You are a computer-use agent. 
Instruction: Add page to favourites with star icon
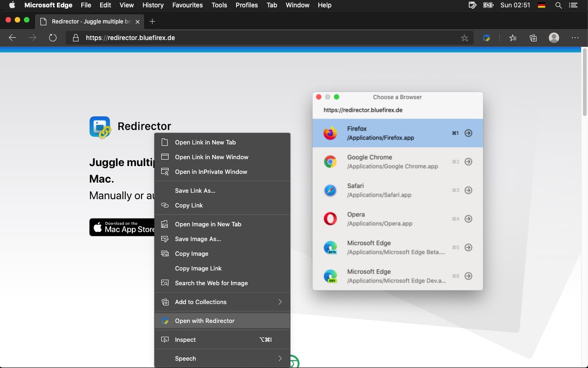pos(464,38)
